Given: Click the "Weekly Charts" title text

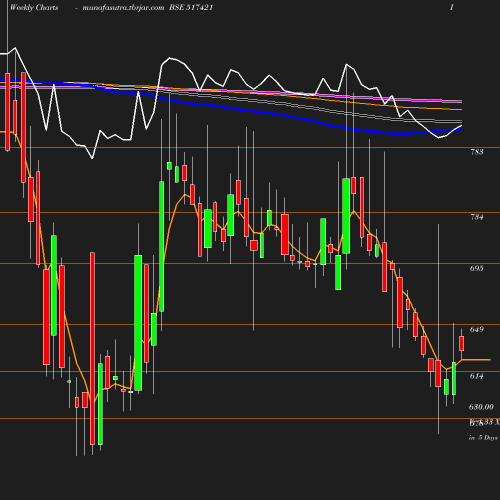Looking at the screenshot, I should (x=34, y=8).
